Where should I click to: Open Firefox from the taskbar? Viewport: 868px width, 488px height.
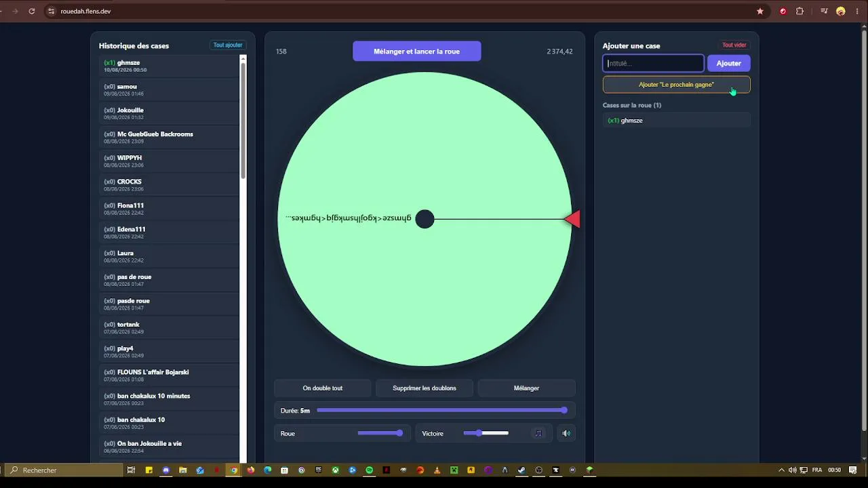251,470
